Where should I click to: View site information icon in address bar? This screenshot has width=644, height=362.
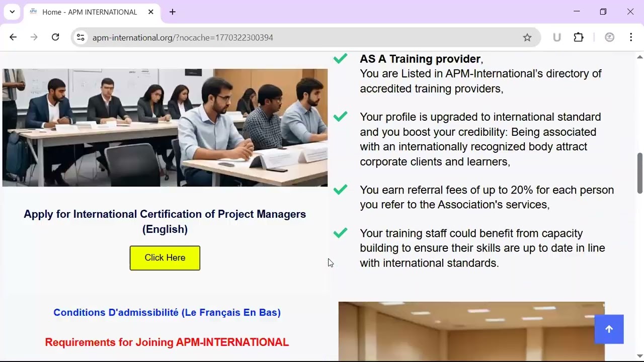[80, 37]
